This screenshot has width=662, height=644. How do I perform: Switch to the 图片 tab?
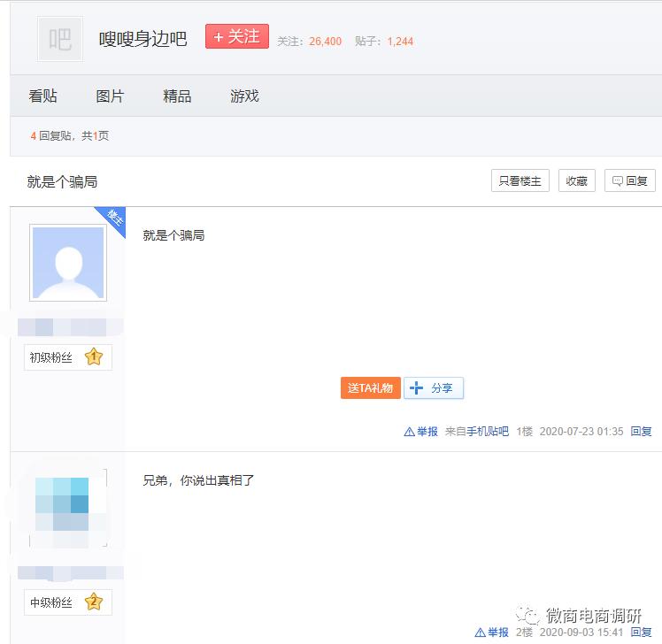click(x=110, y=96)
